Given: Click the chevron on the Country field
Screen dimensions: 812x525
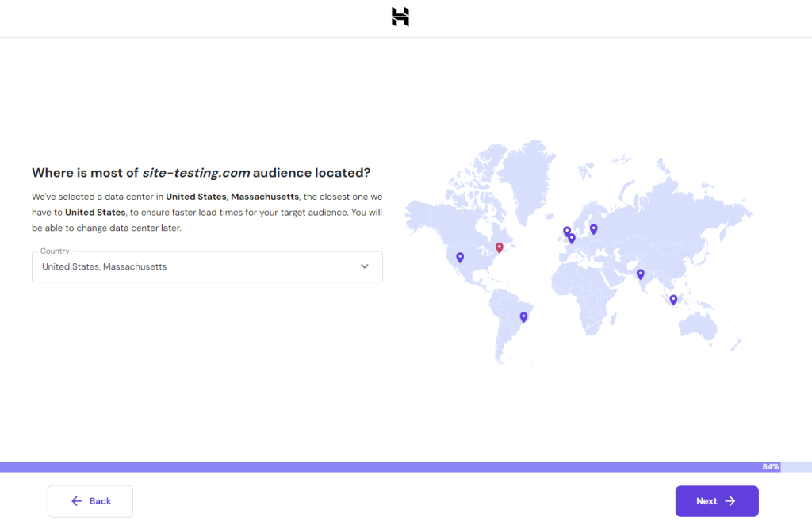Looking at the screenshot, I should click(x=364, y=266).
